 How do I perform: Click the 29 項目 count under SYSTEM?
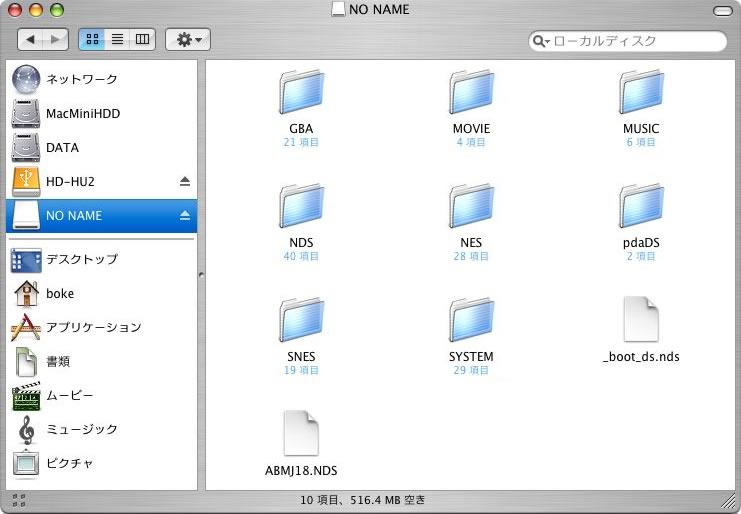point(471,370)
